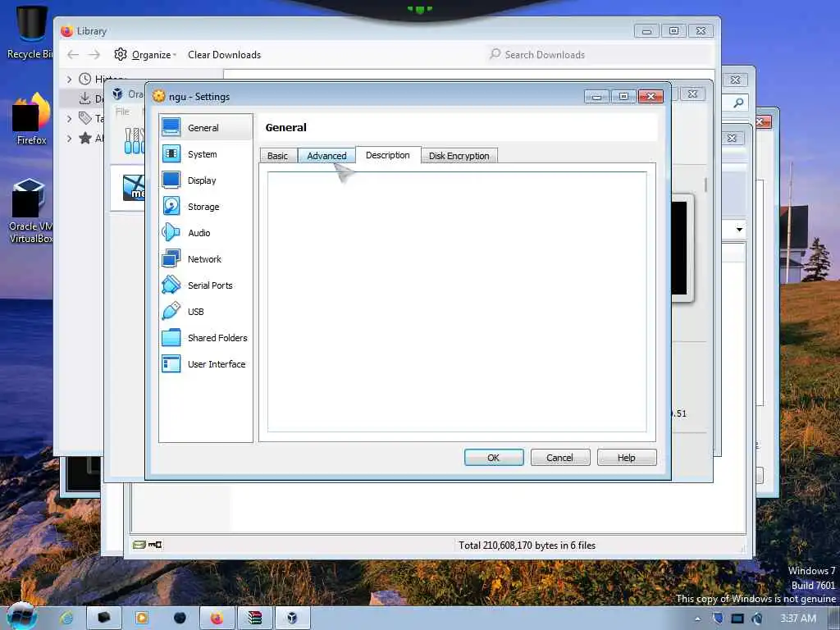Open Help for the settings dialog
The image size is (840, 630).
point(626,458)
